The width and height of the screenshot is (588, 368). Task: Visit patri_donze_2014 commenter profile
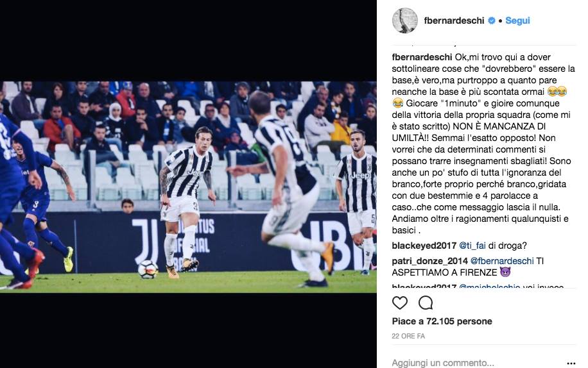click(x=429, y=261)
